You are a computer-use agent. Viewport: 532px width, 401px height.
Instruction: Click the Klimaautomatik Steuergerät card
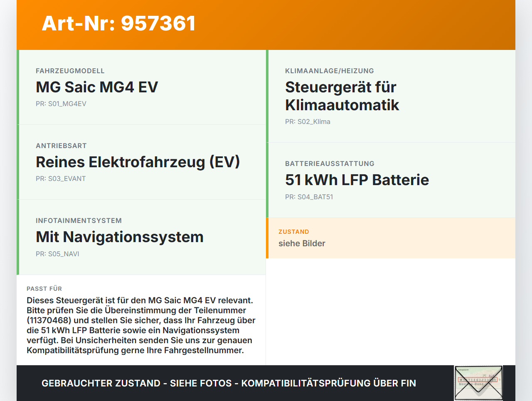(x=391, y=95)
